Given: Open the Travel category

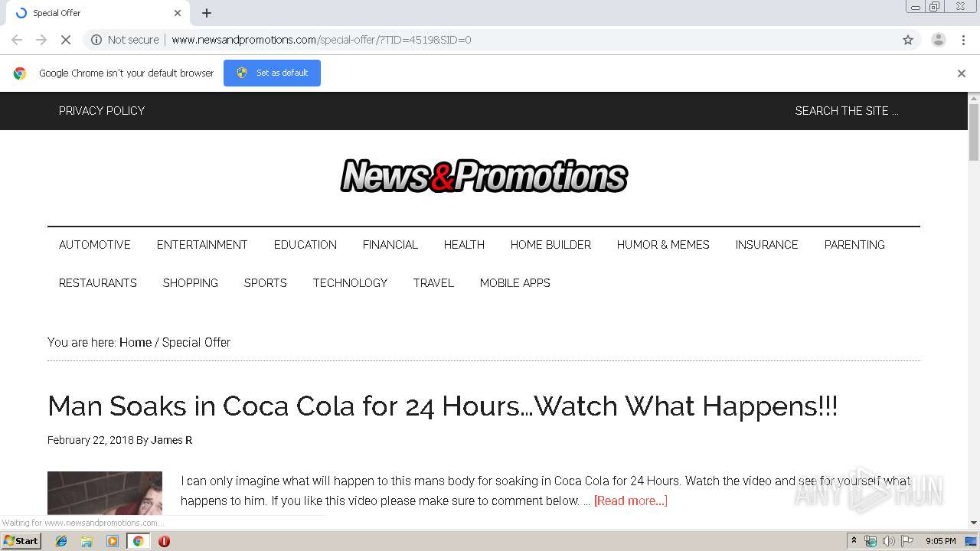Looking at the screenshot, I should pyautogui.click(x=433, y=283).
